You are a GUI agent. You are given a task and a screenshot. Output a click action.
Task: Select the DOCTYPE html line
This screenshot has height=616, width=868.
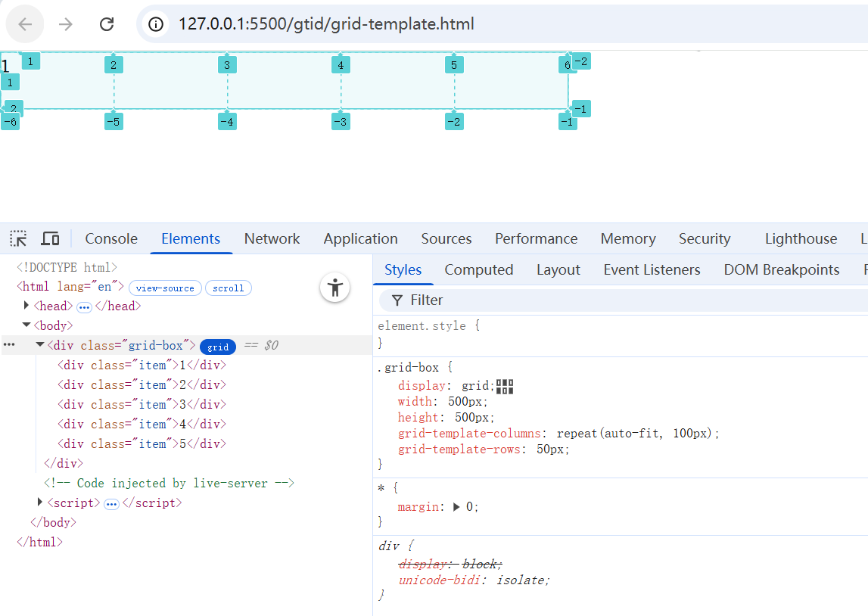(67, 267)
